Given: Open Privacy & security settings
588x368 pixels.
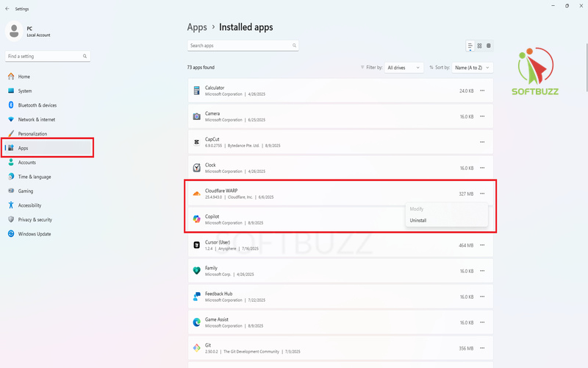Looking at the screenshot, I should (35, 219).
